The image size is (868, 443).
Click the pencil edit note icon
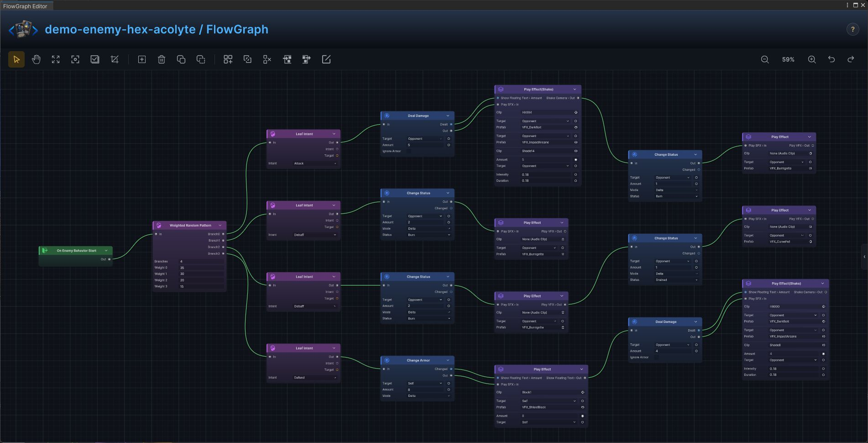pos(326,59)
